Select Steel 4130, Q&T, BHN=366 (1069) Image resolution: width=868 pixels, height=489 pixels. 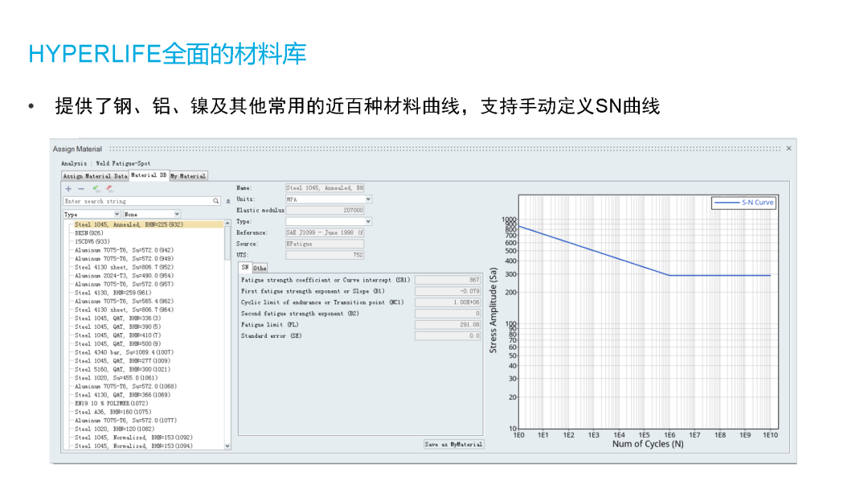[122, 395]
